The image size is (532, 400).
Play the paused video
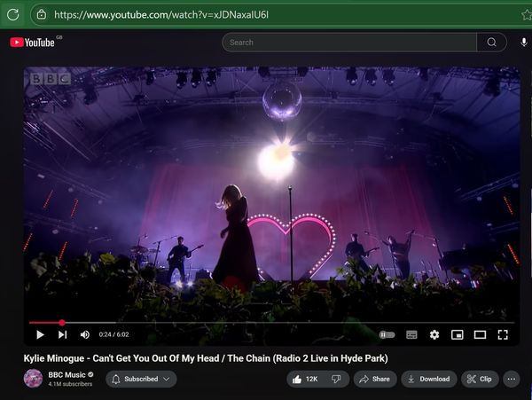tap(40, 335)
